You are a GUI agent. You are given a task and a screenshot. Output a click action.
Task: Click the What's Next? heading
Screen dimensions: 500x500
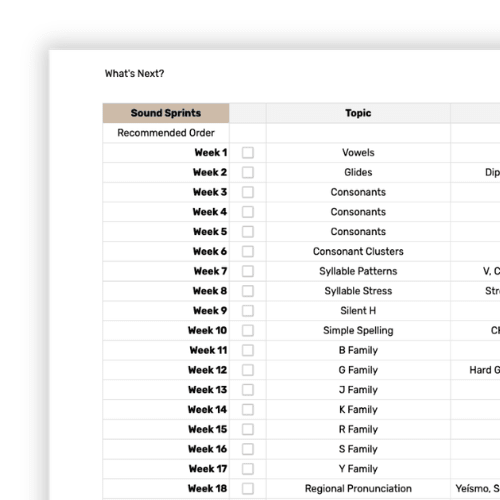click(x=134, y=73)
